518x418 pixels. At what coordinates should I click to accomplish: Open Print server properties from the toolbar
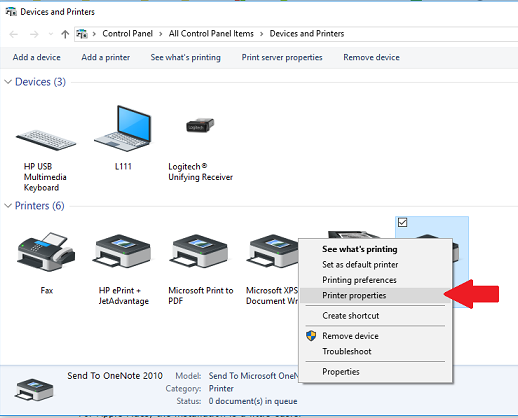pos(282,57)
